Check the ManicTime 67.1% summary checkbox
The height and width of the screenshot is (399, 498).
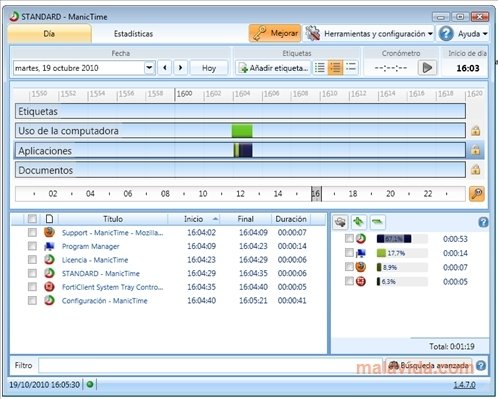(349, 238)
